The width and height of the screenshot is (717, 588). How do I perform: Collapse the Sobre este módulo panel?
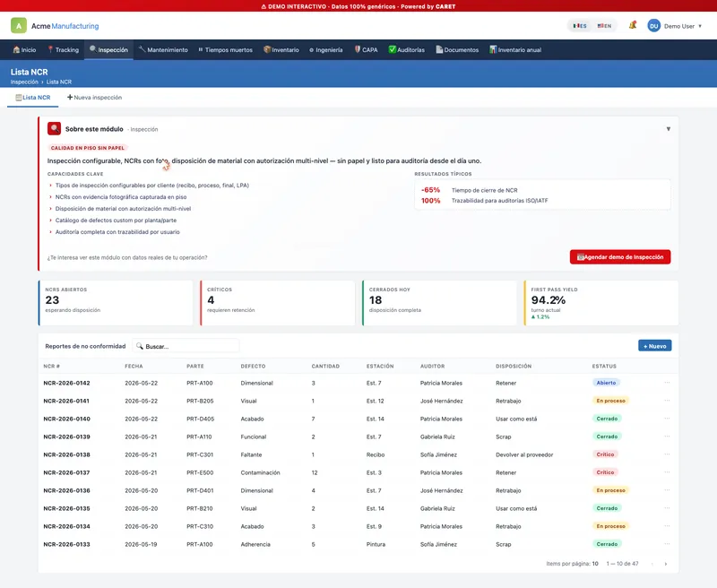(668, 129)
